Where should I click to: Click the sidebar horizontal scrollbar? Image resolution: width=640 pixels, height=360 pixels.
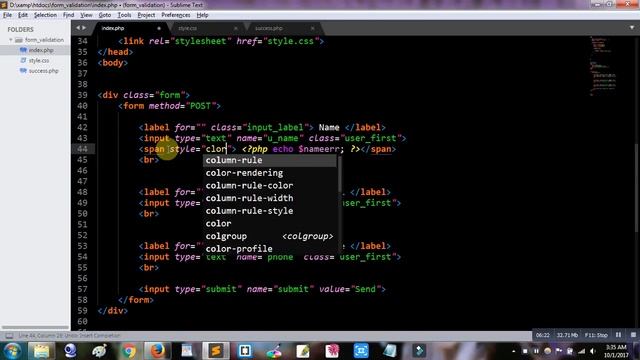tap(36, 327)
